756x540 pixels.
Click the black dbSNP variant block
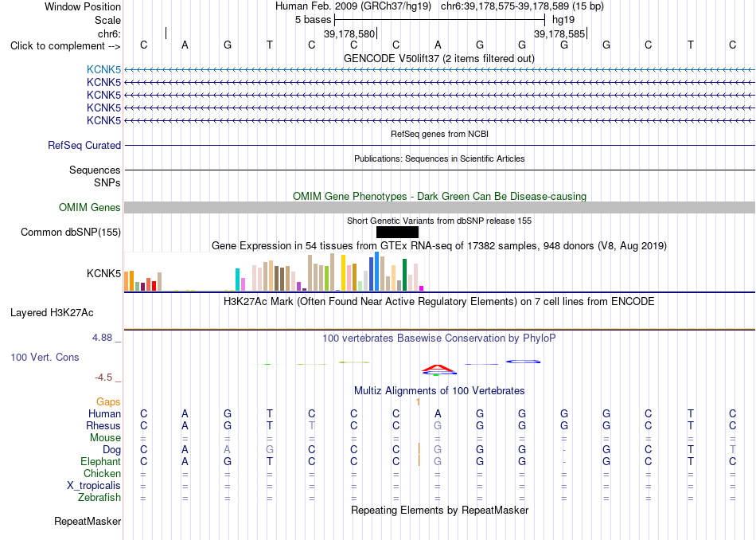[x=397, y=232]
